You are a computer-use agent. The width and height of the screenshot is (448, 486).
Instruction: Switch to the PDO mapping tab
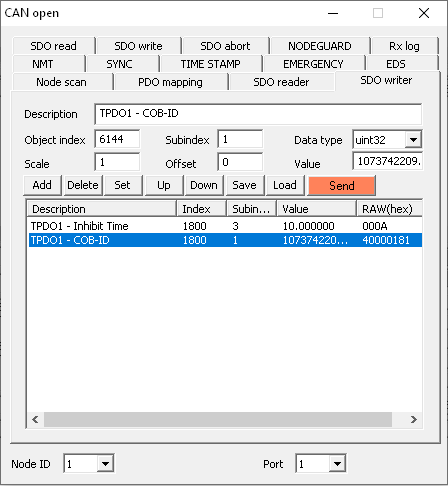(170, 82)
